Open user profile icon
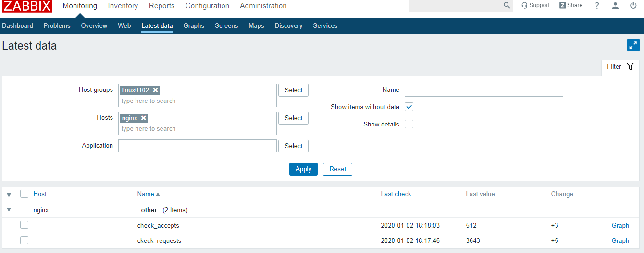This screenshot has width=644, height=253. (x=615, y=5)
